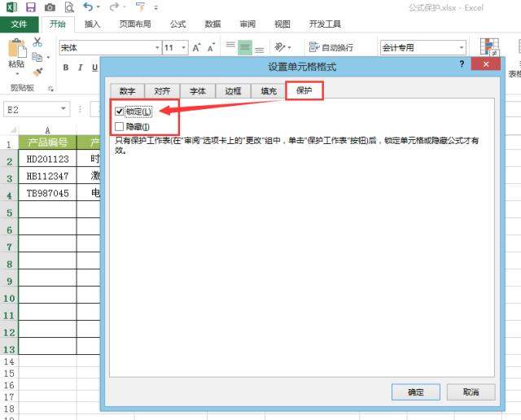This screenshot has height=420, width=521.
Task: Toggle the 锁定(L) Locked checkbox
Action: [x=120, y=112]
